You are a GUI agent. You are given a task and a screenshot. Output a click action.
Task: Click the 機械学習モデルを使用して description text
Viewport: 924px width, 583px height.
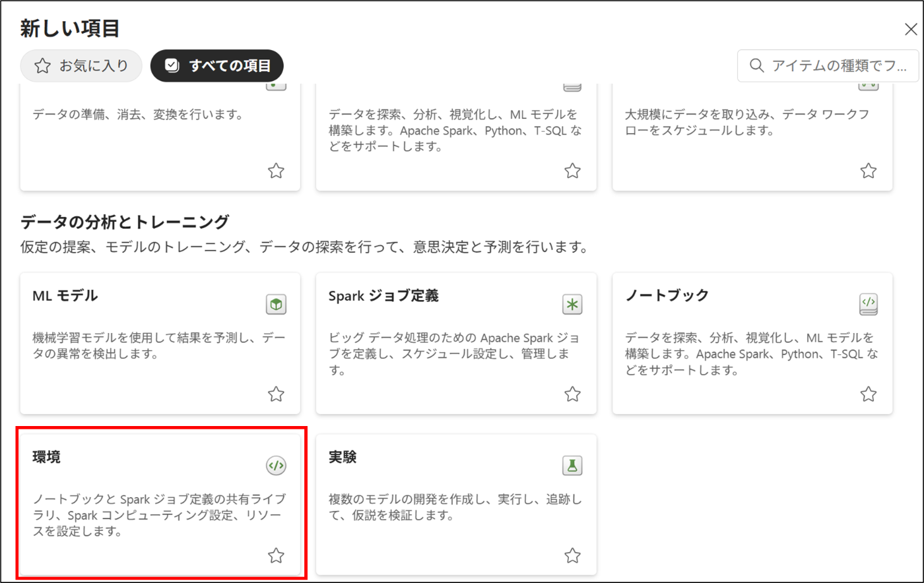point(158,346)
